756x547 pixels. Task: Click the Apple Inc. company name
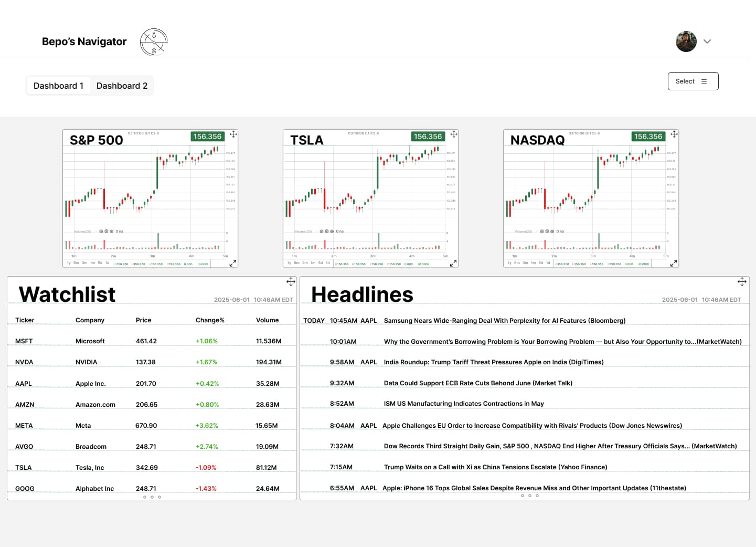pyautogui.click(x=91, y=384)
